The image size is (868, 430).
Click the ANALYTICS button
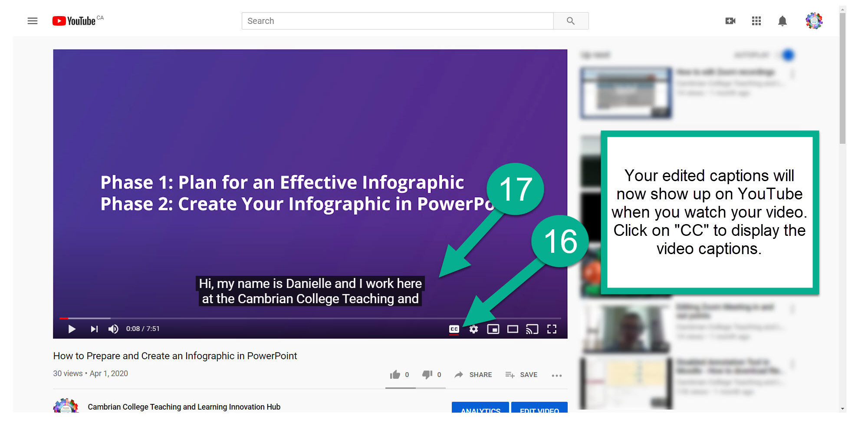pos(480,407)
